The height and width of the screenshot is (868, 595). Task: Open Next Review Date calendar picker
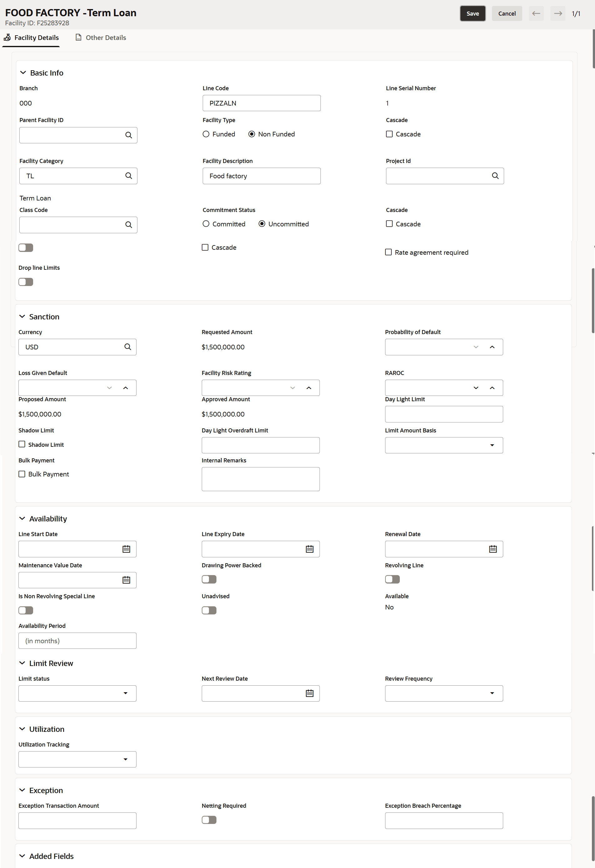point(310,693)
